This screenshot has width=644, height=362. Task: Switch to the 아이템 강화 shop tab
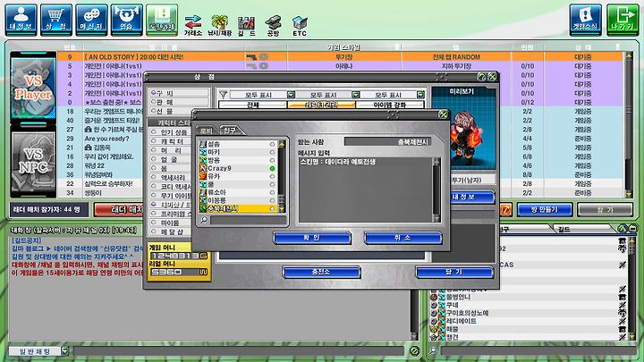tap(390, 105)
